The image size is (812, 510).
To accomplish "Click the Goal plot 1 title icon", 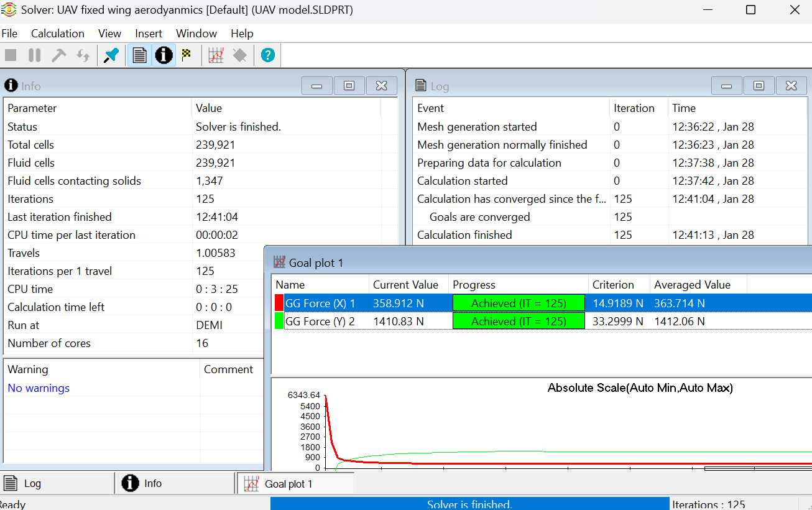I will [279, 262].
